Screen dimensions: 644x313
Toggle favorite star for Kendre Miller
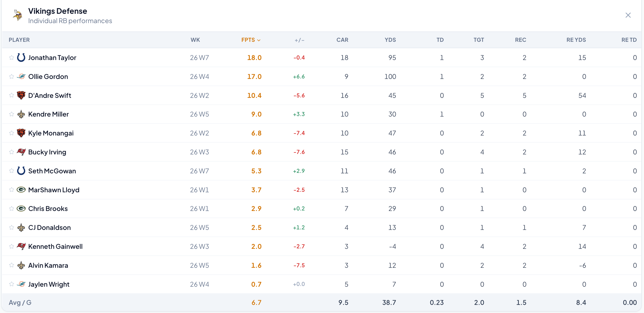pos(11,114)
